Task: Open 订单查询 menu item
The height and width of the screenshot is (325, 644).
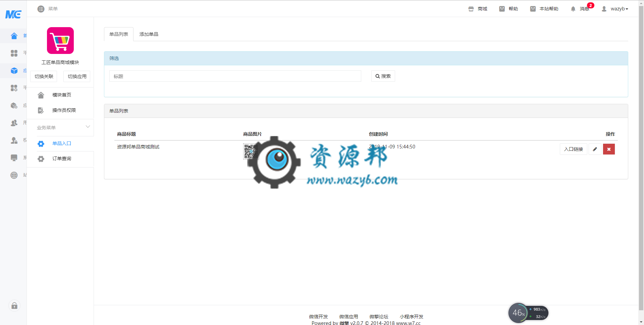Action: coord(62,158)
